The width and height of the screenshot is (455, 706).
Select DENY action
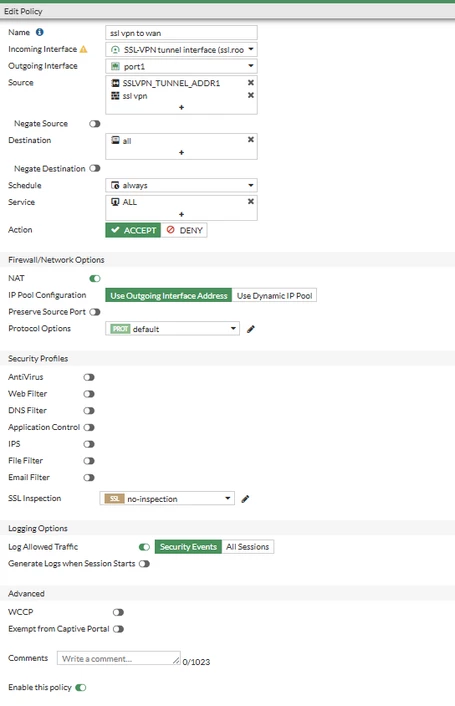pos(184,230)
